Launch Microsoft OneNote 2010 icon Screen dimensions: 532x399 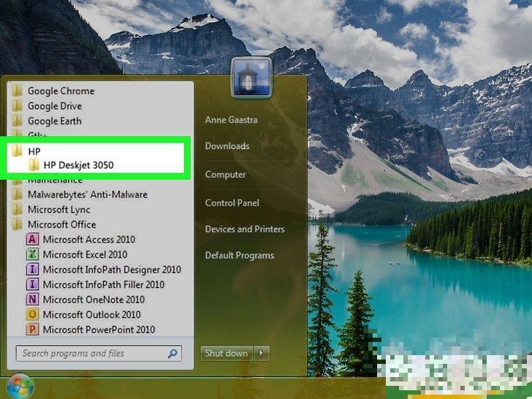pyautogui.click(x=32, y=300)
